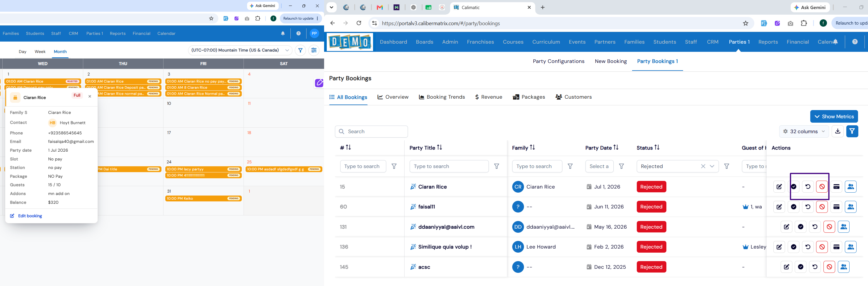Viewport: 868px width, 286px height.
Task: Open the 10:00 PM Keiko calendar event
Action: point(203,198)
